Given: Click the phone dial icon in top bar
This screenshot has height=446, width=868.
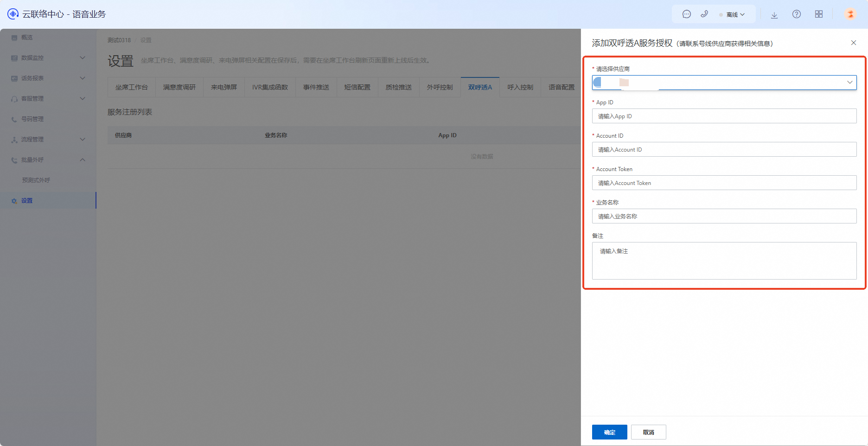Looking at the screenshot, I should [x=704, y=14].
